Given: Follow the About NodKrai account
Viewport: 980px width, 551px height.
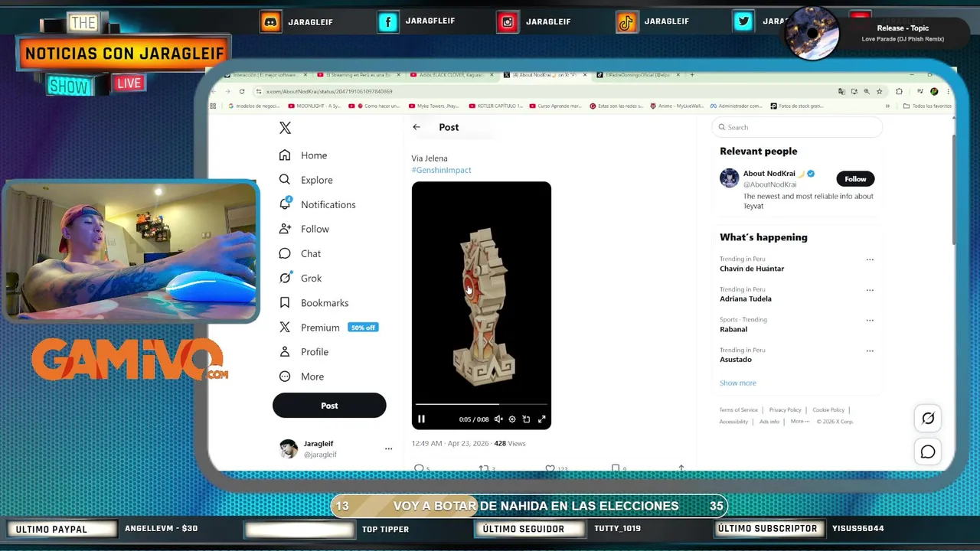Looking at the screenshot, I should (x=855, y=179).
